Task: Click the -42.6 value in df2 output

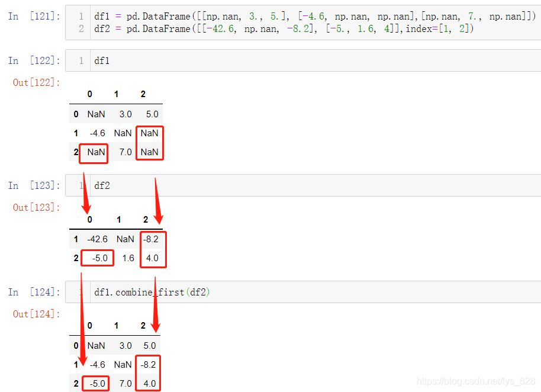Action: (97, 239)
